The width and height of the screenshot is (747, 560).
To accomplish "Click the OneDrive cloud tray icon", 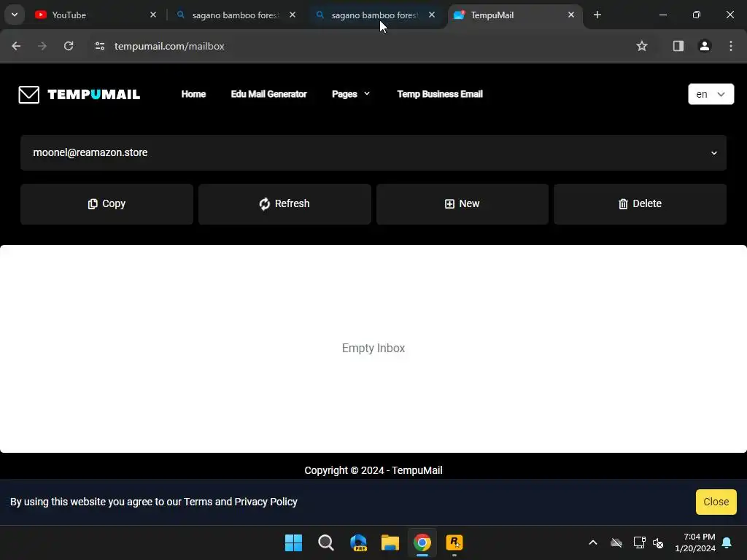I will tap(616, 542).
